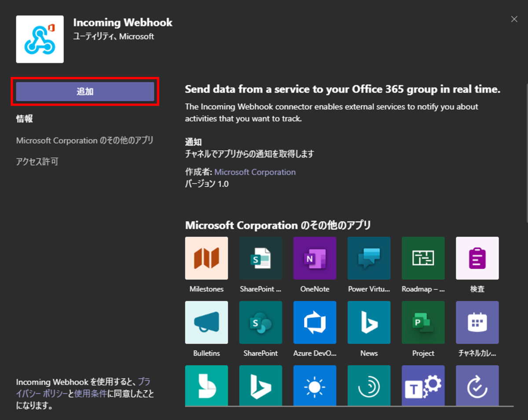Screen dimensions: 528x420
Task: Click the 追加 add button
Action: coord(85,91)
